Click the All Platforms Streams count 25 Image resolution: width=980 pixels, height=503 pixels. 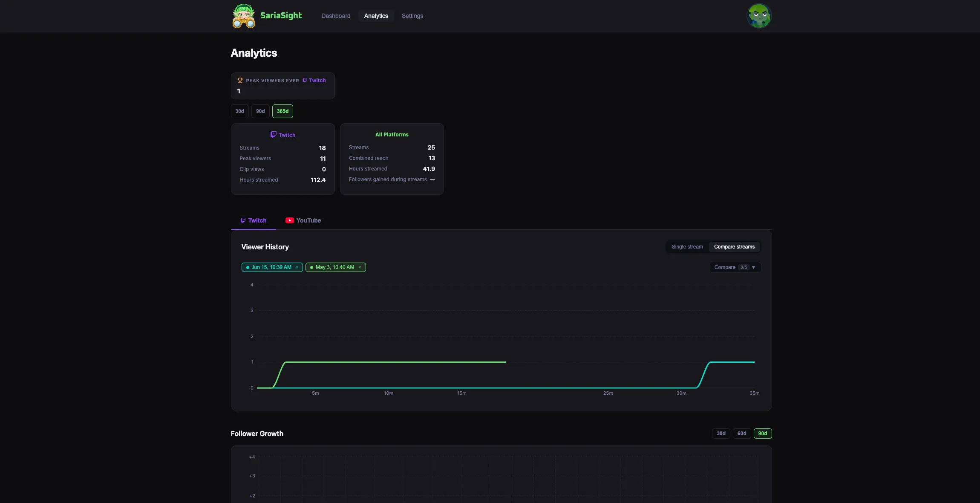431,147
